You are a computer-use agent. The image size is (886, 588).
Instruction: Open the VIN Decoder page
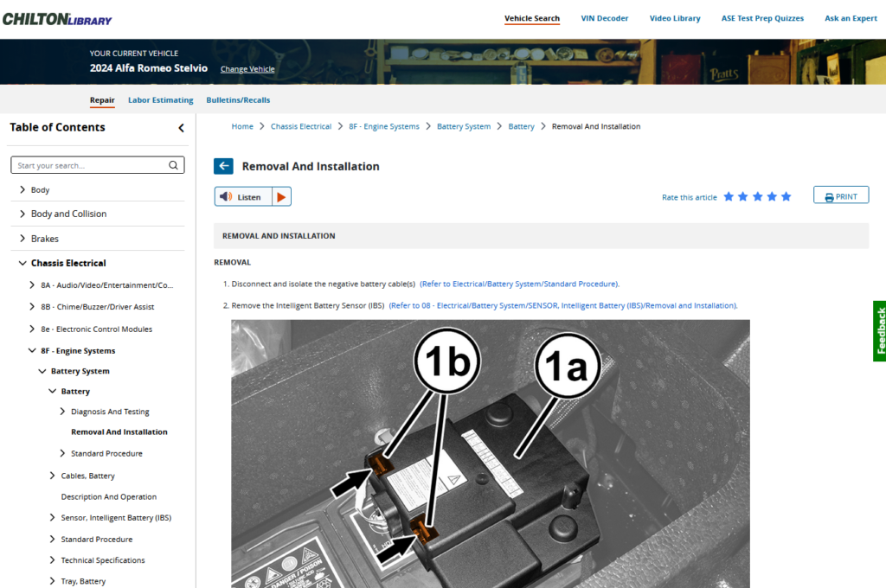coord(605,19)
